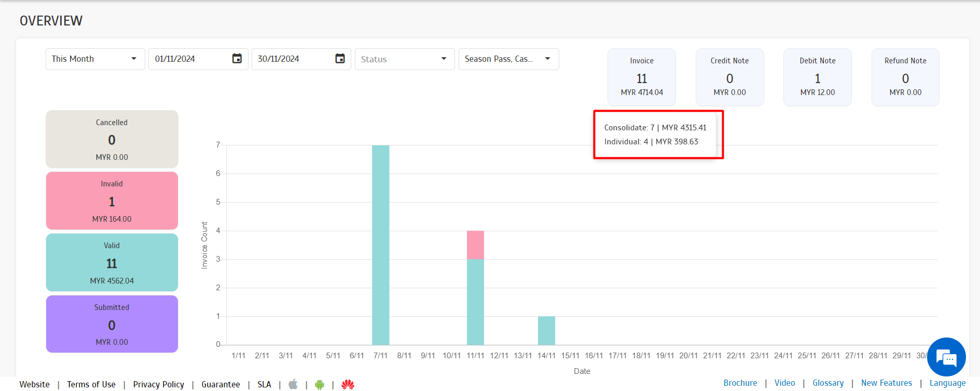Open the Brochure link

click(740, 383)
